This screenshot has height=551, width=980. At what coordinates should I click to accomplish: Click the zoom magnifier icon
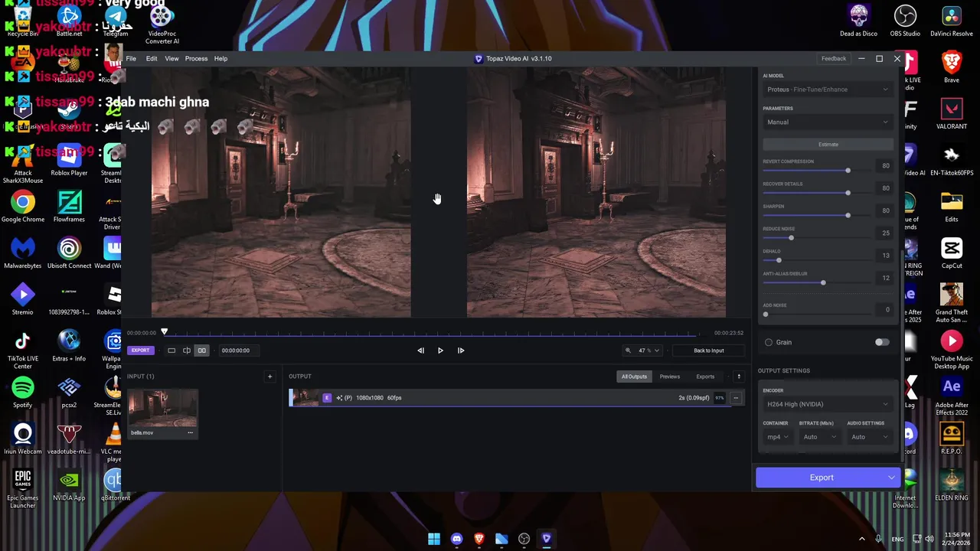tap(628, 350)
